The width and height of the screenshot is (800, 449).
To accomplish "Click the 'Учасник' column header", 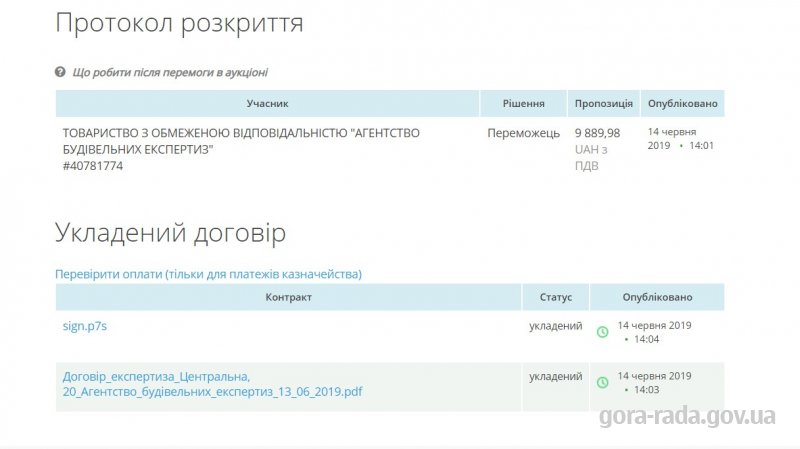I will pyautogui.click(x=267, y=104).
